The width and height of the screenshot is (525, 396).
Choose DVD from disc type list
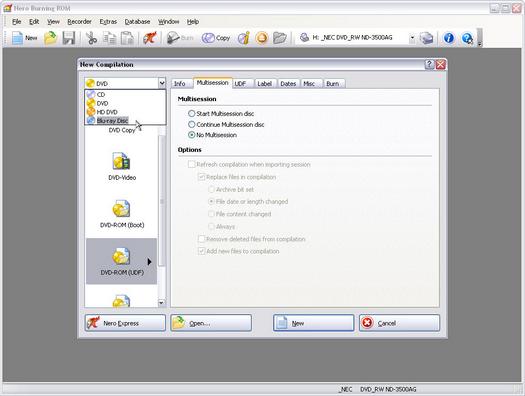[125, 103]
